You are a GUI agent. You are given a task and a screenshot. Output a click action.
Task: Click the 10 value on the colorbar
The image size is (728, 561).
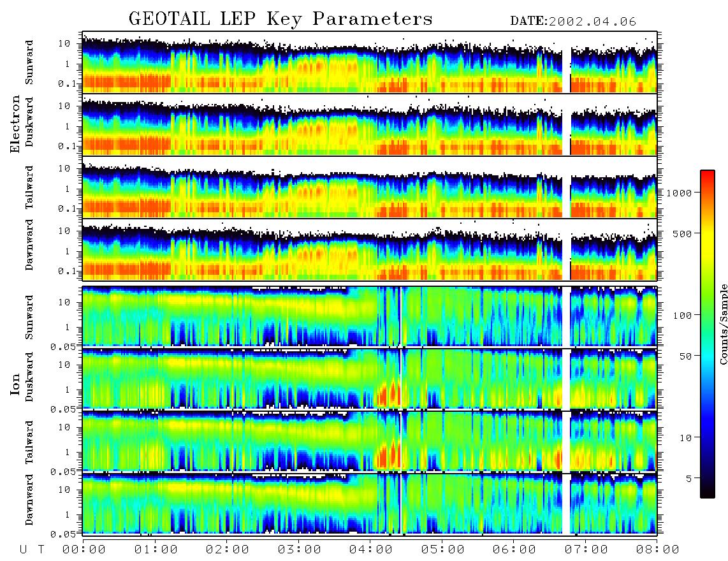pos(685,438)
